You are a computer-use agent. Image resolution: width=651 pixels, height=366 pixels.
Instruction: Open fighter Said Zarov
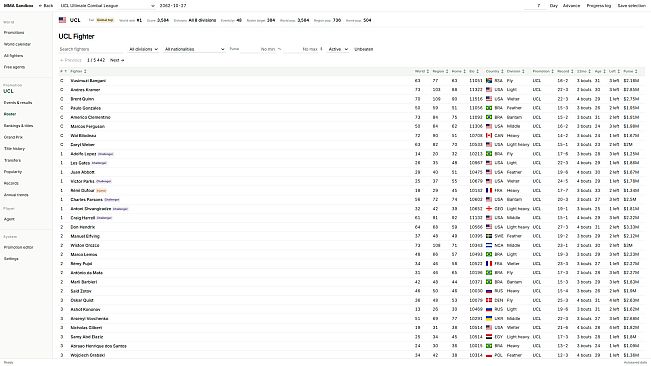[81, 291]
